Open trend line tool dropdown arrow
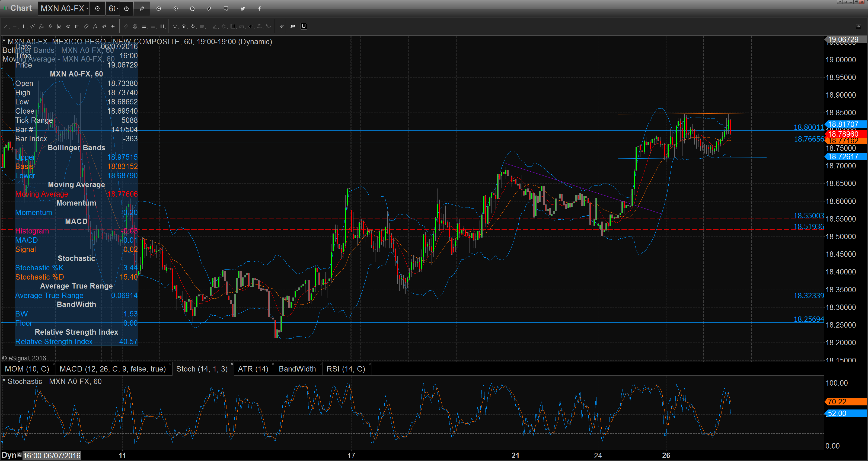This screenshot has height=461, width=868. pyautogui.click(x=9, y=28)
